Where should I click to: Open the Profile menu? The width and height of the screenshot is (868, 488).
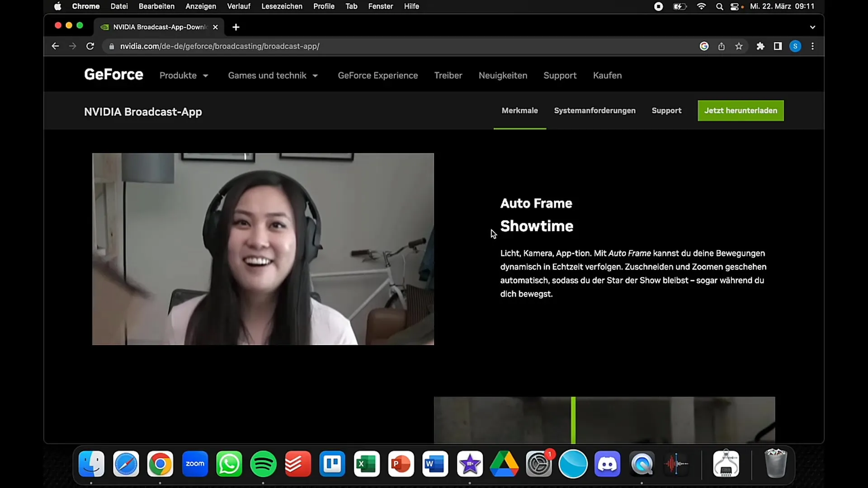324,6
